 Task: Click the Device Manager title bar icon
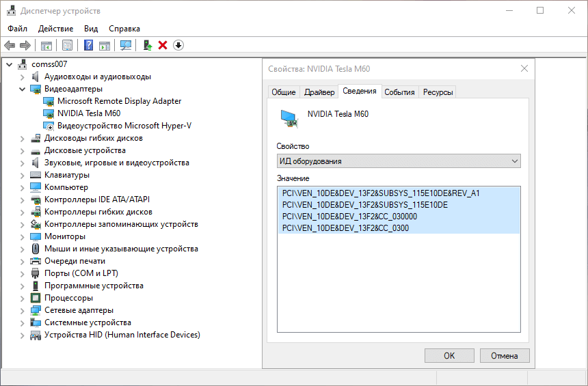(x=12, y=10)
